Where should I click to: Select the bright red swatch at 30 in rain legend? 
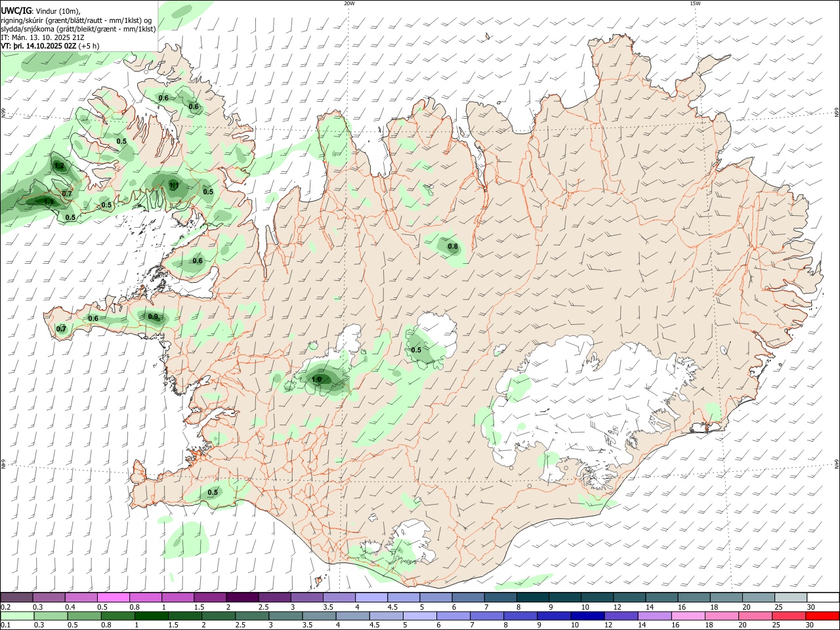822,616
